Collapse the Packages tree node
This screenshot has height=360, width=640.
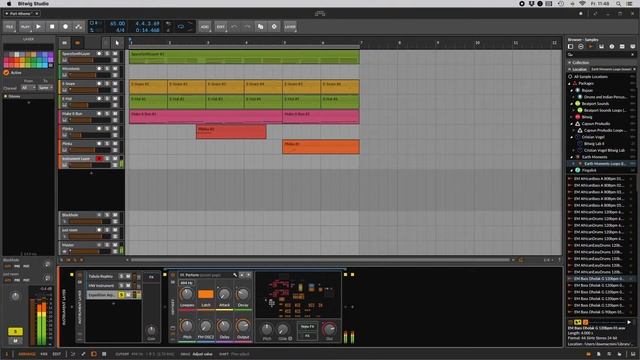coord(570,83)
